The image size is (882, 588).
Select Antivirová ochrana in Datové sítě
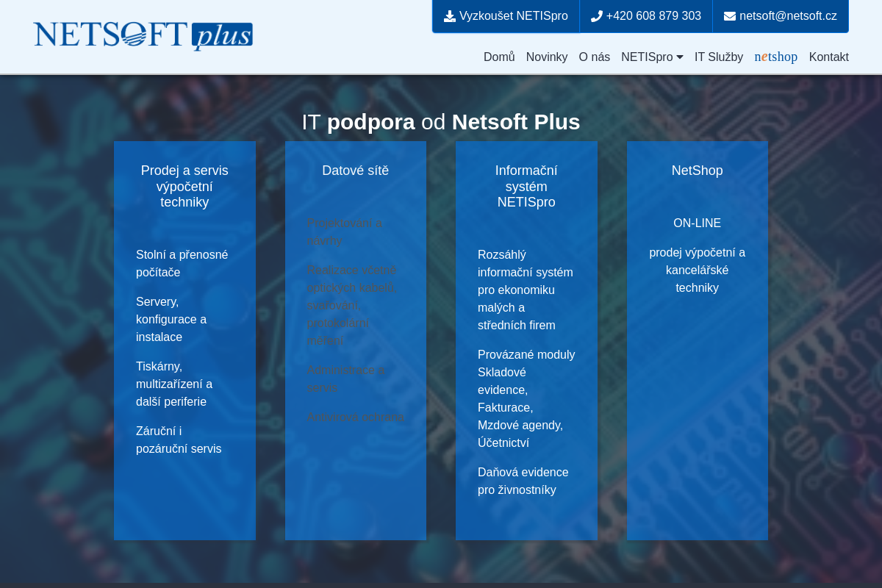click(x=356, y=417)
